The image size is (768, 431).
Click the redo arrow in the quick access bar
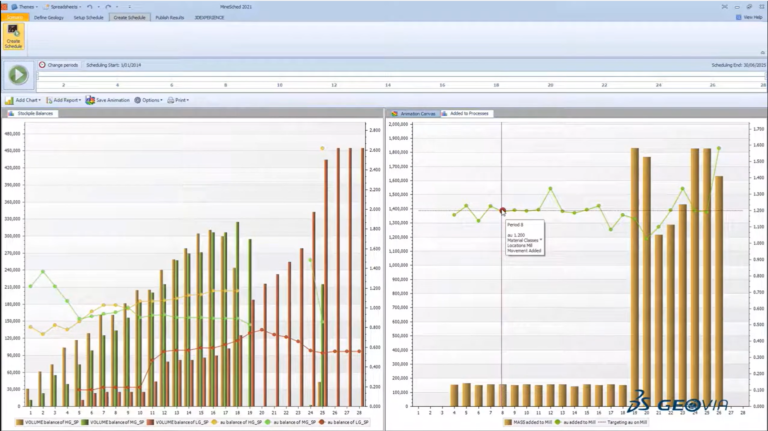[x=108, y=7]
